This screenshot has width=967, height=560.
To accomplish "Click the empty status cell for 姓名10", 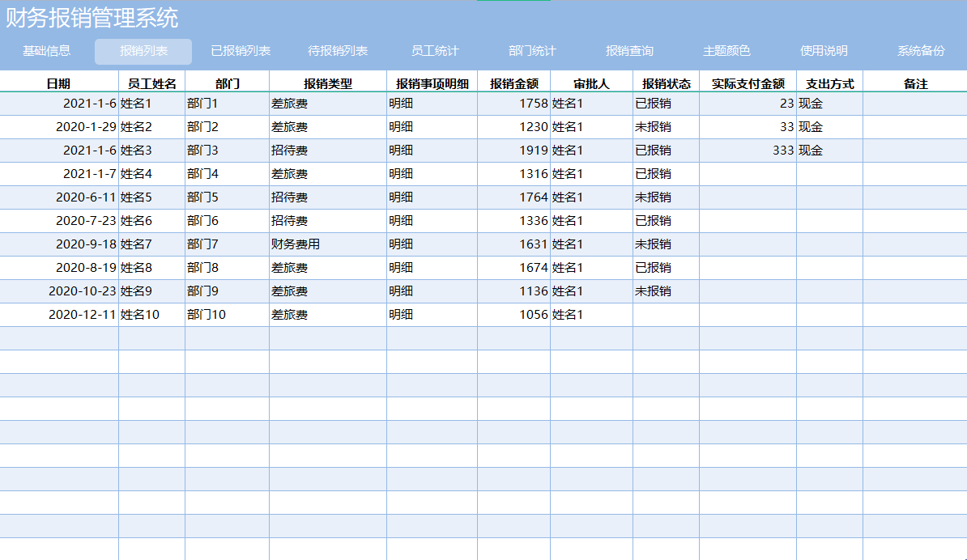I will (666, 314).
